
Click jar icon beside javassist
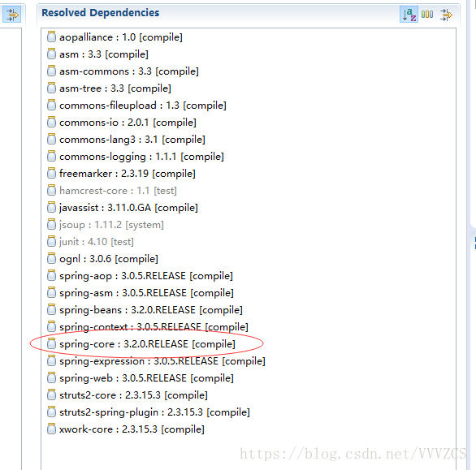52,207
